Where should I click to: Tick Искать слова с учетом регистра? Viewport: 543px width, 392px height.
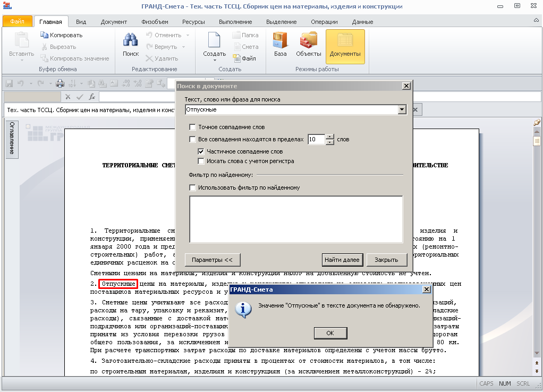tap(201, 161)
